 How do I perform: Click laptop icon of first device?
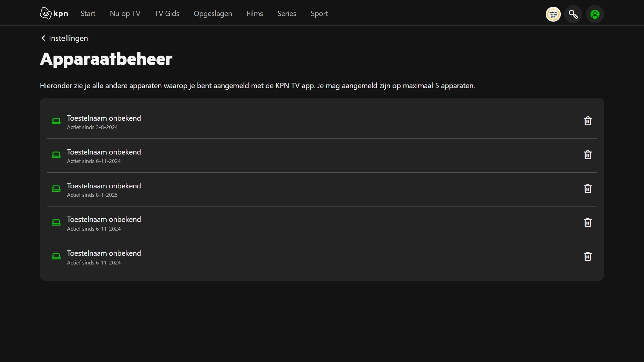pyautogui.click(x=56, y=121)
